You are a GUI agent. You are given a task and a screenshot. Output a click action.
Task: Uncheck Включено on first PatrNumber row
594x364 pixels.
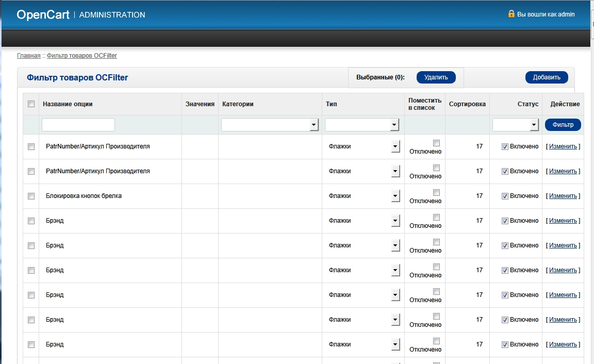click(505, 146)
